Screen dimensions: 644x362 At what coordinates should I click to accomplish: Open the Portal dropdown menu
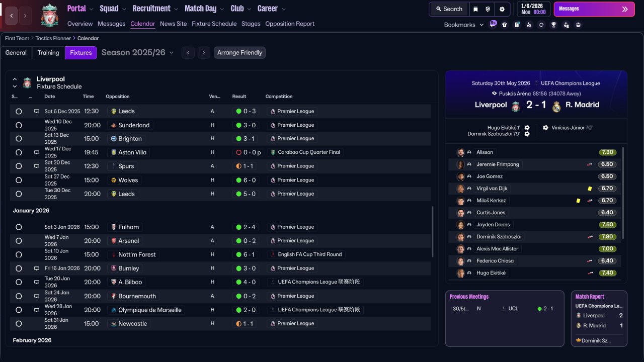click(x=80, y=9)
